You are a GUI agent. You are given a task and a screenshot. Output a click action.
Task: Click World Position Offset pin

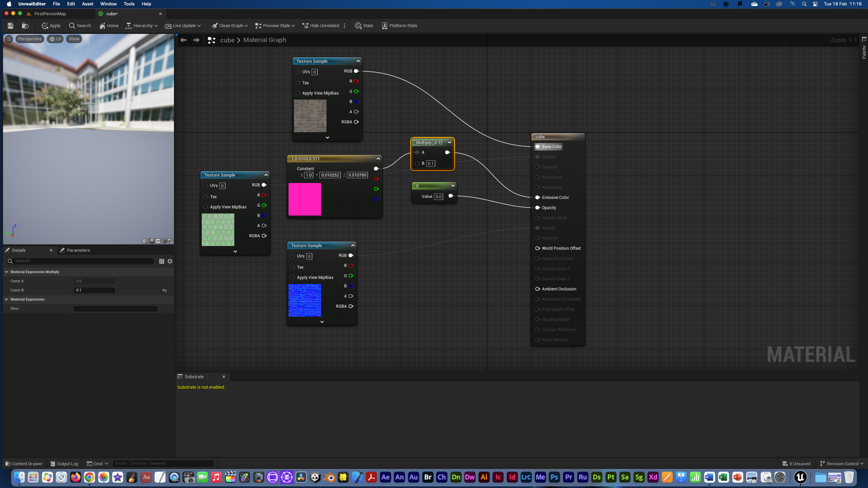(x=537, y=248)
